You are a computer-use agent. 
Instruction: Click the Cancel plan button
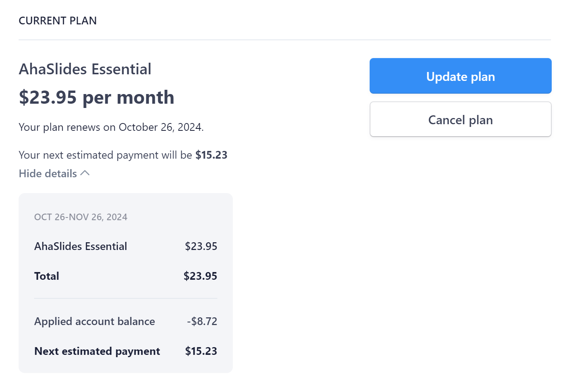click(x=460, y=119)
